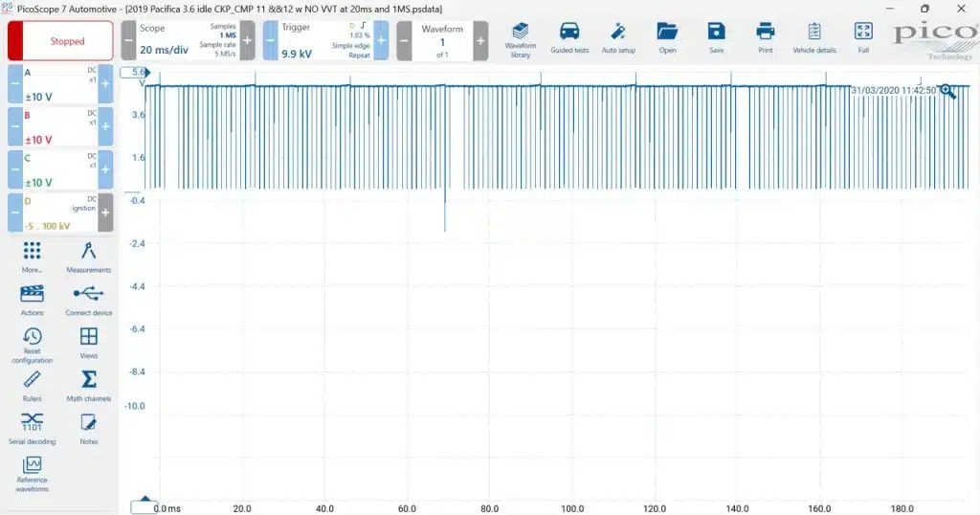The width and height of the screenshot is (980, 515).
Task: Select the trigger marker at 0.0 ms
Action: point(145,505)
